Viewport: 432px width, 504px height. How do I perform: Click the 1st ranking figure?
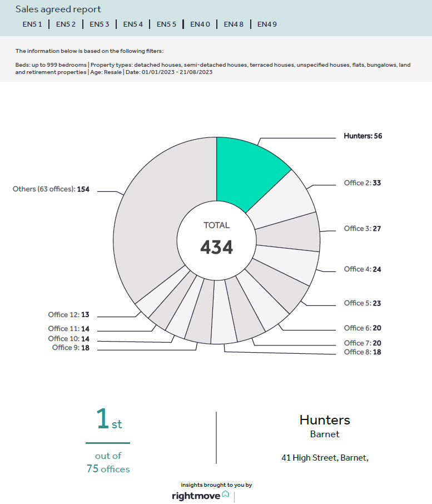tap(109, 418)
